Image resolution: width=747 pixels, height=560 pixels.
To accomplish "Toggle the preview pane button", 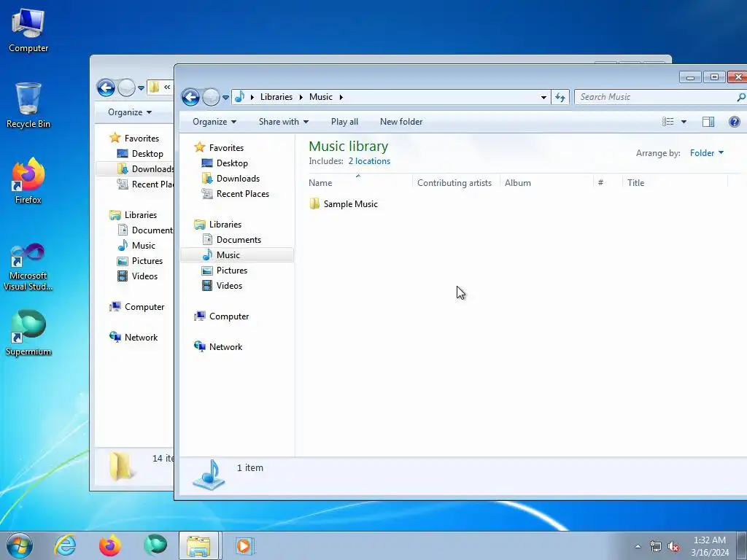I will (708, 122).
